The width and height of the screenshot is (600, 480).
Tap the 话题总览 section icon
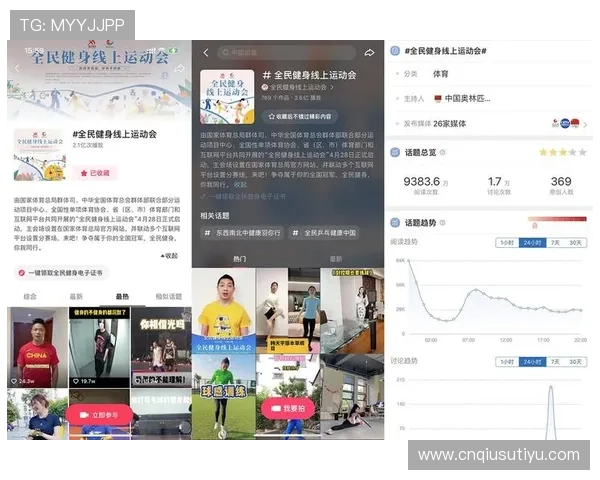[x=395, y=152]
